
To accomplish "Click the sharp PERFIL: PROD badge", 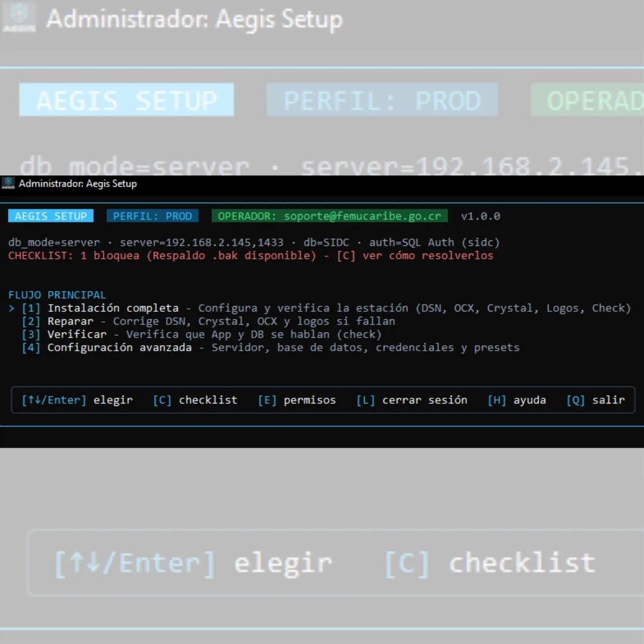I will coord(153,216).
